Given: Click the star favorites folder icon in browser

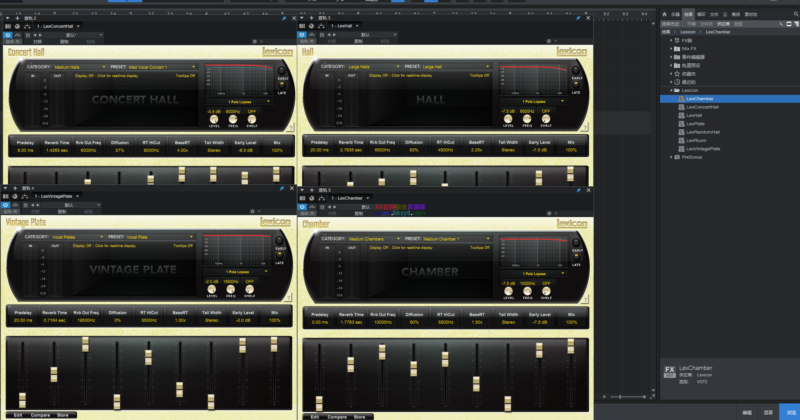Looking at the screenshot, I should coord(677,73).
